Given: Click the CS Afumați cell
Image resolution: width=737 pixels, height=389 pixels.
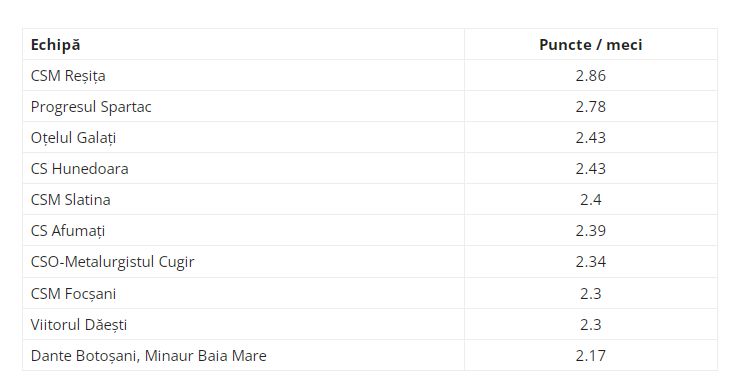Looking at the screenshot, I should (243, 230).
